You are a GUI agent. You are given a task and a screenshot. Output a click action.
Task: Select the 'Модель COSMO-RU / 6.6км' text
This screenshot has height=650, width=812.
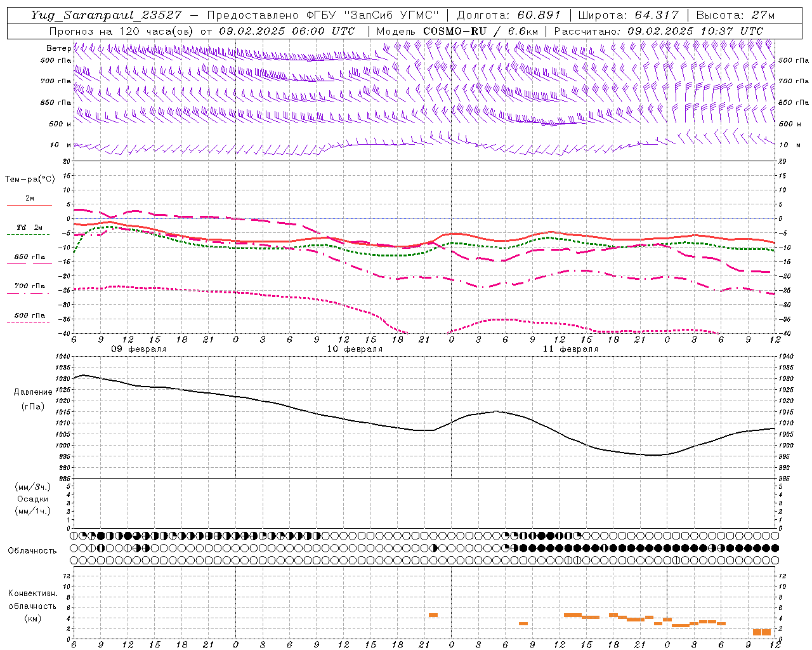click(457, 31)
